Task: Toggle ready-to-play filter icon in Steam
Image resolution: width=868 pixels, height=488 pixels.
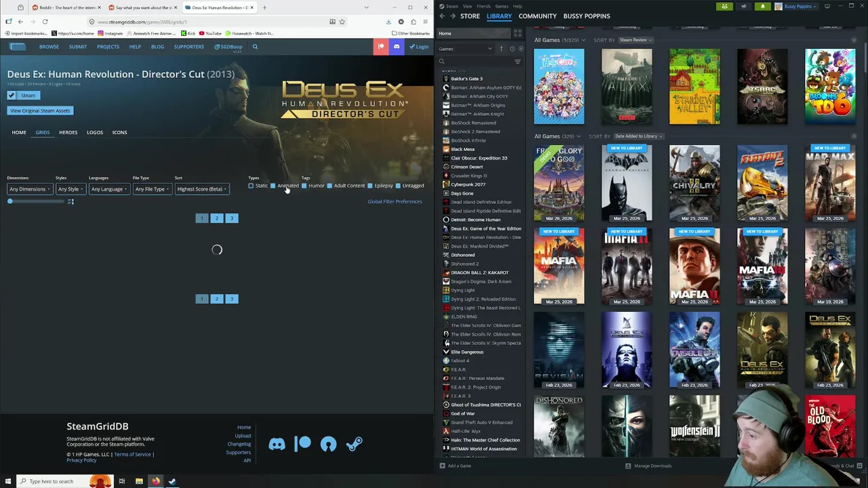Action: pos(520,49)
